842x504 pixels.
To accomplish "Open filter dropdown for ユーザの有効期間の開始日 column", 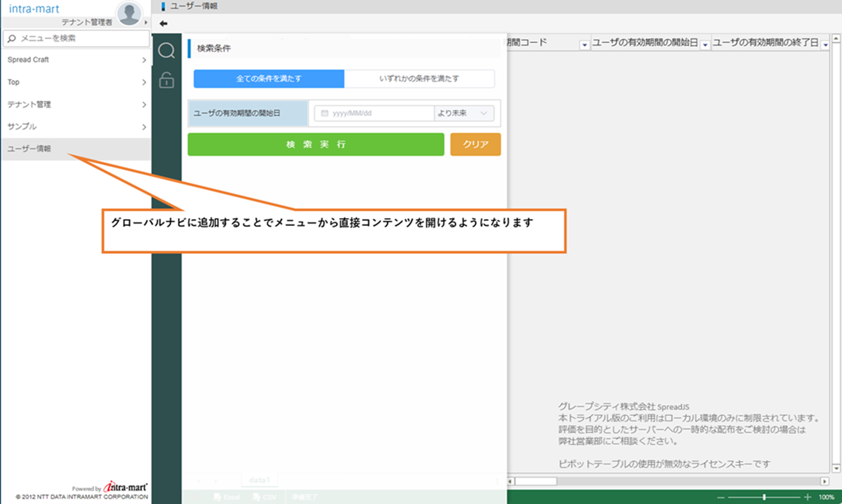I will coord(705,45).
